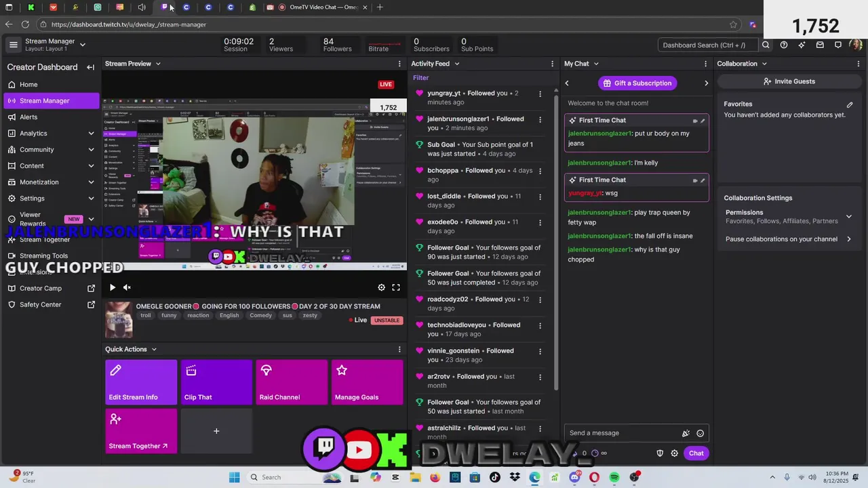Open Pause collaborations on your channel

pos(788,239)
